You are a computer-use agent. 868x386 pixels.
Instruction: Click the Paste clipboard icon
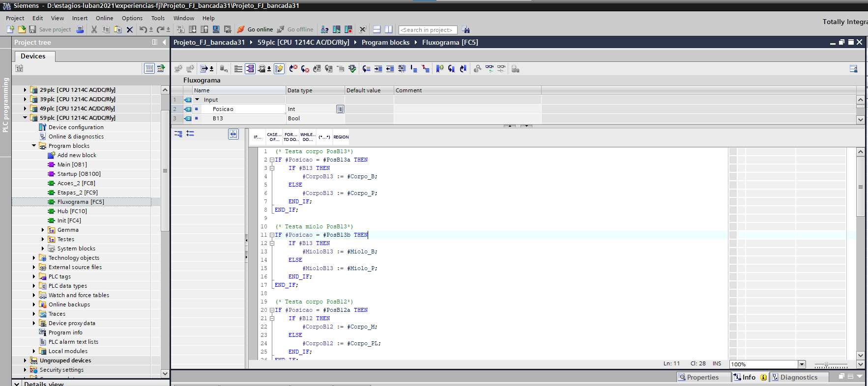click(117, 29)
